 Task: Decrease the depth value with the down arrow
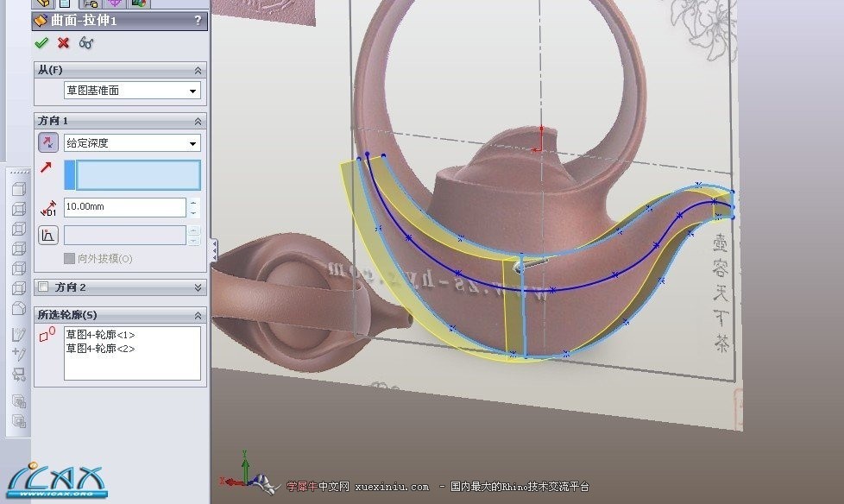193,212
